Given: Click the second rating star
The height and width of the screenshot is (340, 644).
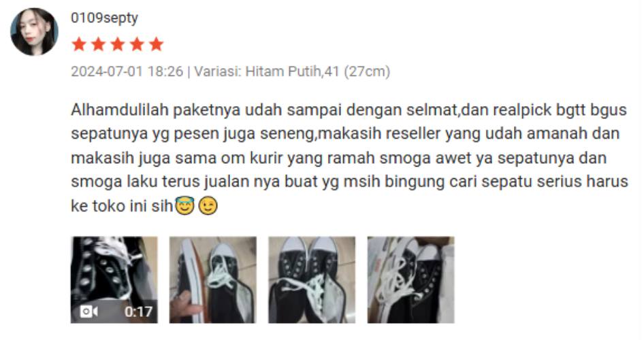Looking at the screenshot, I should [98, 44].
